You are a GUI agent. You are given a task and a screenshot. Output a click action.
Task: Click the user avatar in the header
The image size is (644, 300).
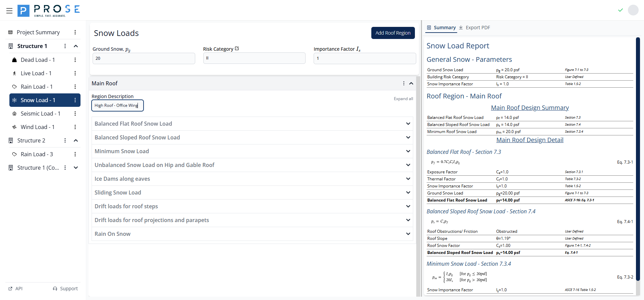pos(633,10)
